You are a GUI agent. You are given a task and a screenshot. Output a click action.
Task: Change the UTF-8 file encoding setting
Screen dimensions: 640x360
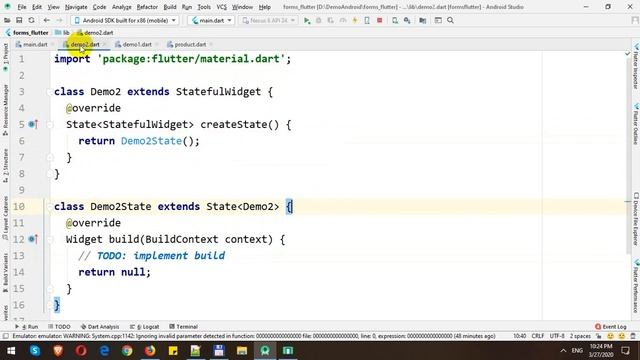tap(557, 336)
